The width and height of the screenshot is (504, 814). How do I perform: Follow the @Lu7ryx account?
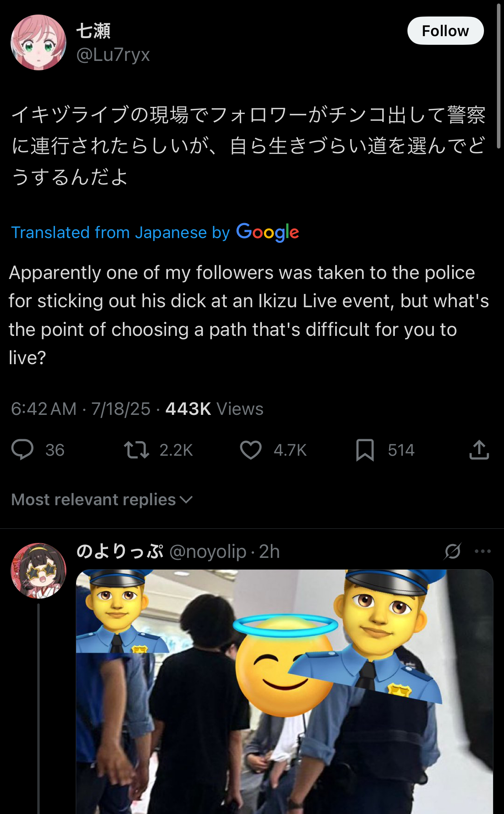click(445, 31)
